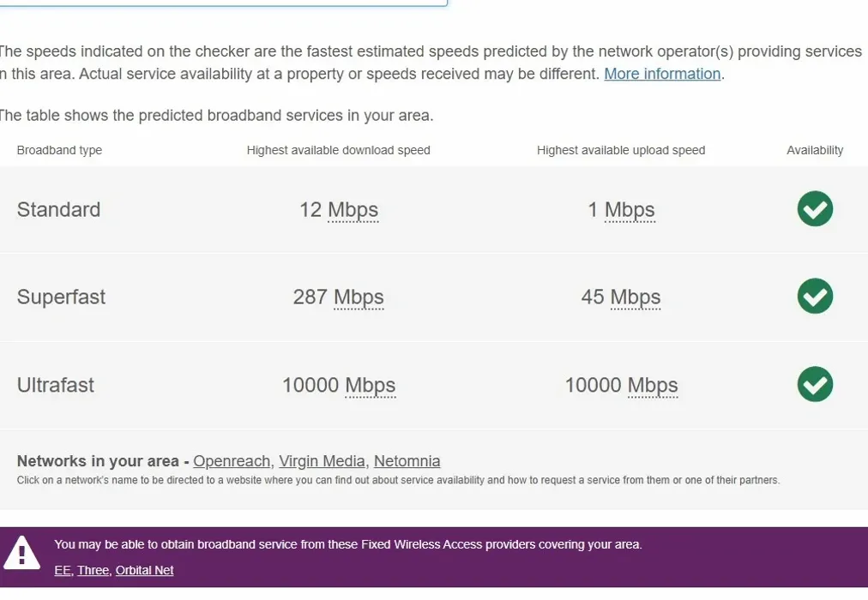Click the Broadband type column header
The image size is (868, 600).
(x=59, y=150)
